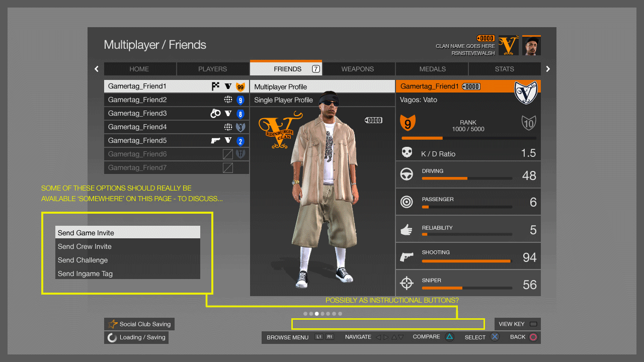Click the Social Club Saving star icon
The width and height of the screenshot is (644, 362).
pyautogui.click(x=113, y=324)
